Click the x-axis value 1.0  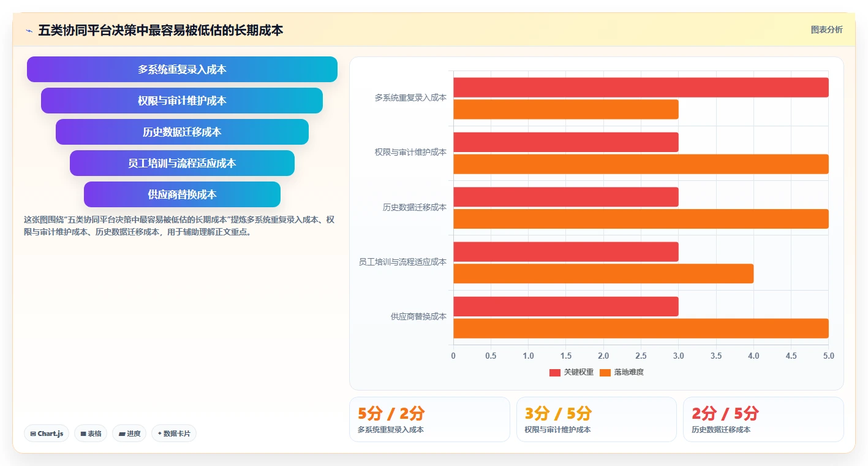click(528, 356)
